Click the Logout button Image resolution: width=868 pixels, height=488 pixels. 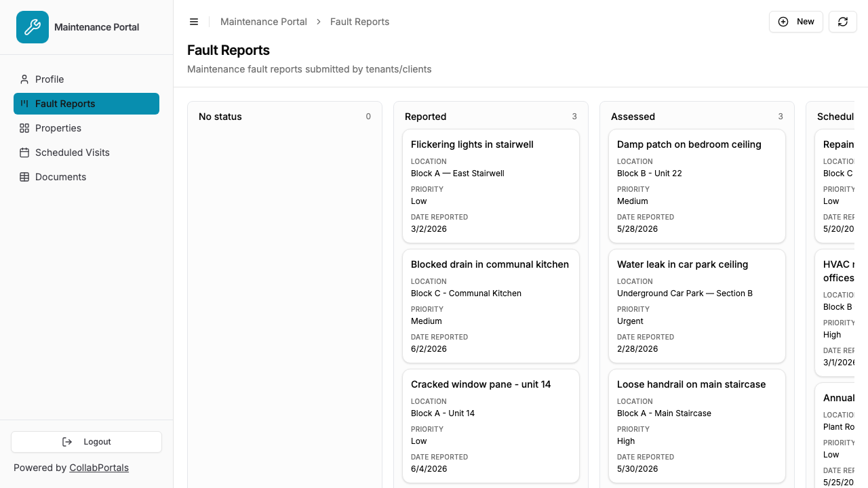coord(86,442)
